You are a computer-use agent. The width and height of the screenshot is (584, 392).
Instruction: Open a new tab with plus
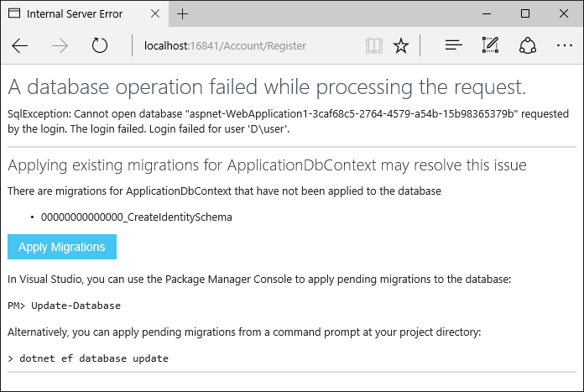tap(183, 14)
